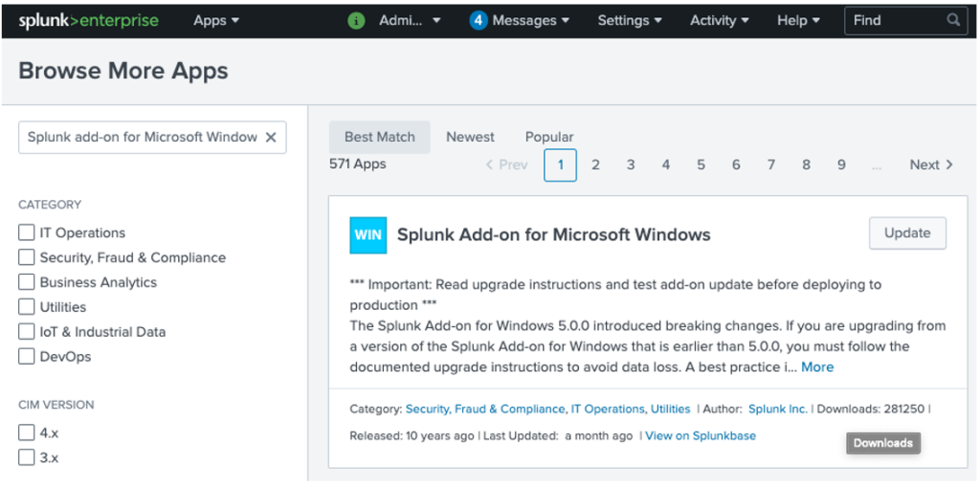Go to results page 2

coord(595,165)
